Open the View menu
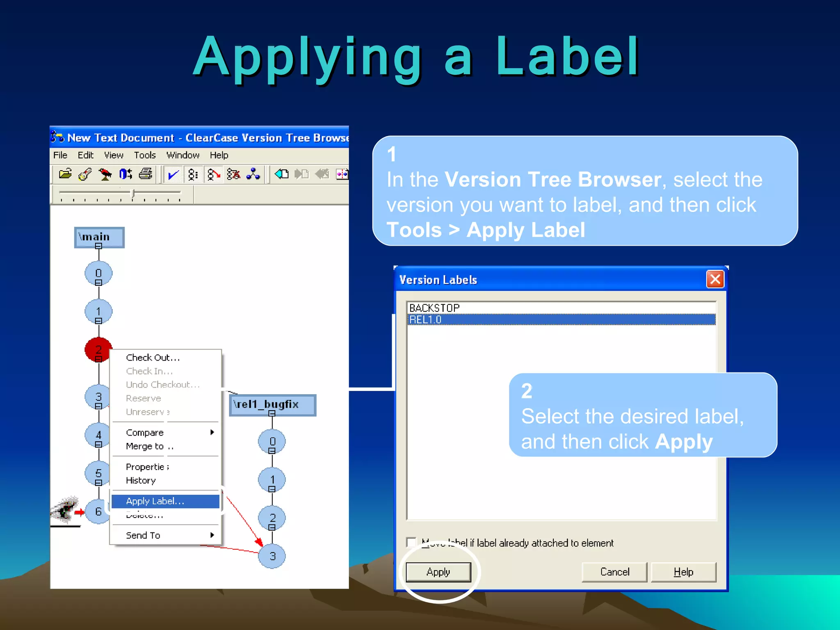Image resolution: width=840 pixels, height=630 pixels. [114, 155]
